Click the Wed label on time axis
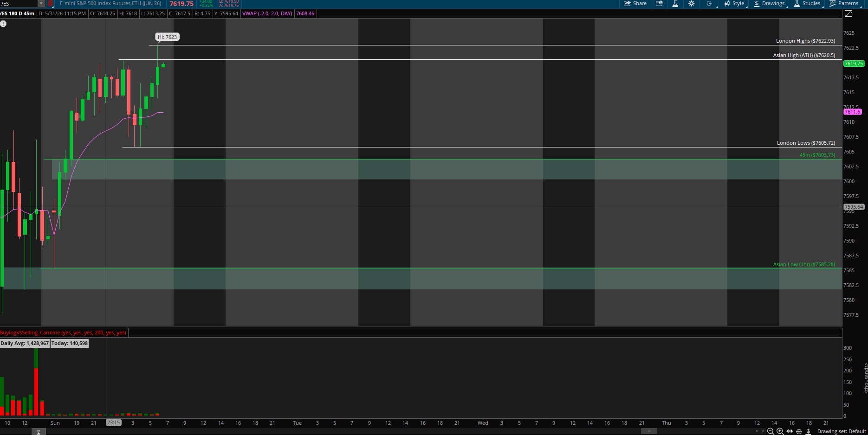This screenshot has width=868, height=435. tap(483, 423)
